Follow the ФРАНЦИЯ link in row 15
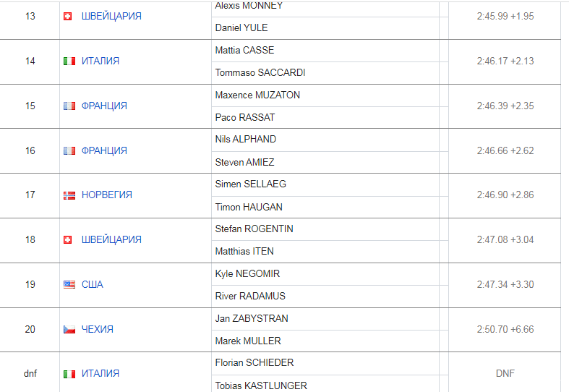This screenshot has height=392, width=569. tap(104, 106)
